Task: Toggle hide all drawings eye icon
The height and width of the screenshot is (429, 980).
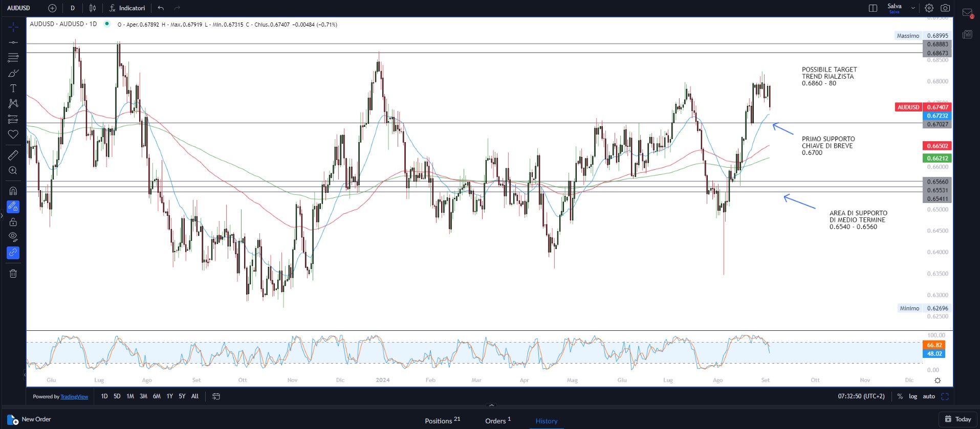Action: point(13,237)
